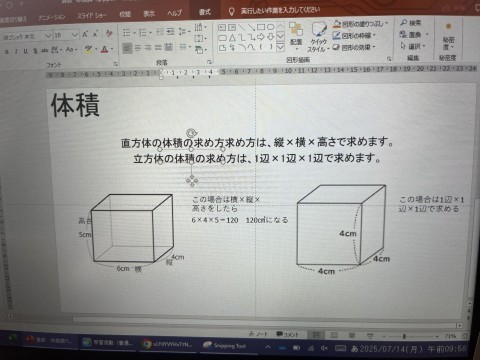Screen dimensions: 480x360
Task: Toggle underline formatting in the font group
Action: (26, 51)
